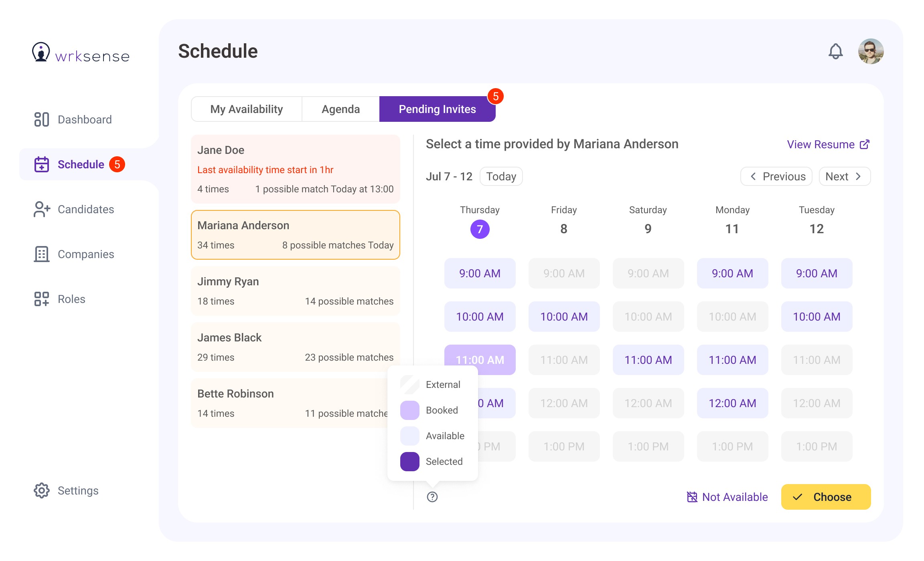Go to Previous week with chevron
Viewport: 924px width, 561px height.
[x=776, y=176]
